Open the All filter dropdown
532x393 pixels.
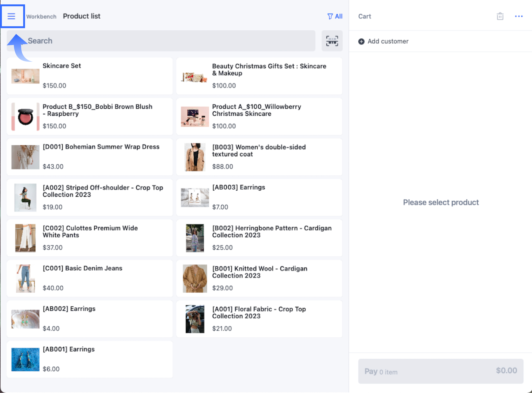[x=335, y=16]
